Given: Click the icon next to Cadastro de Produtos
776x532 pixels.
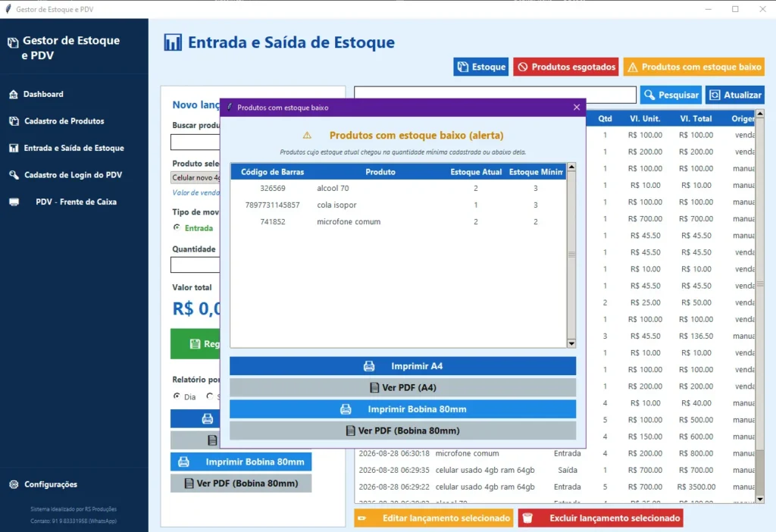Looking at the screenshot, I should (x=14, y=120).
